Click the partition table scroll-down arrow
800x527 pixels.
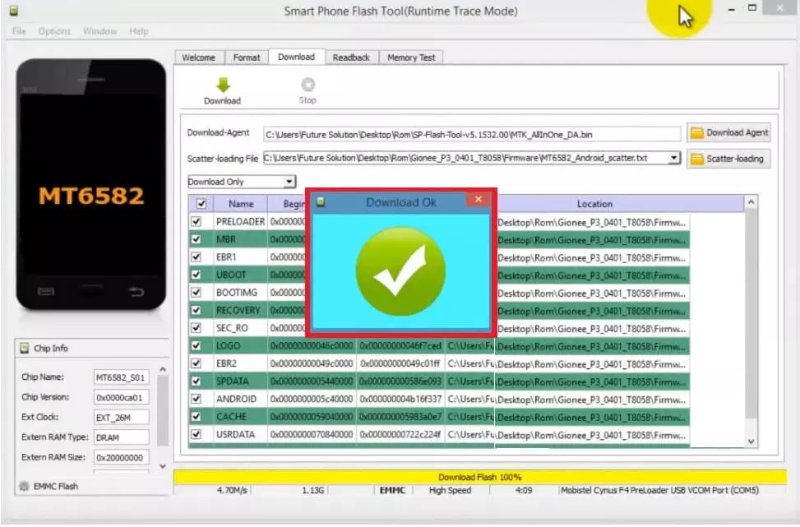pyautogui.click(x=751, y=441)
